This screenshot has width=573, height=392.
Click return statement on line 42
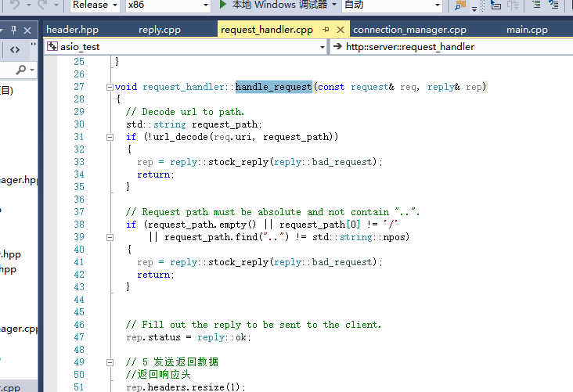point(155,275)
